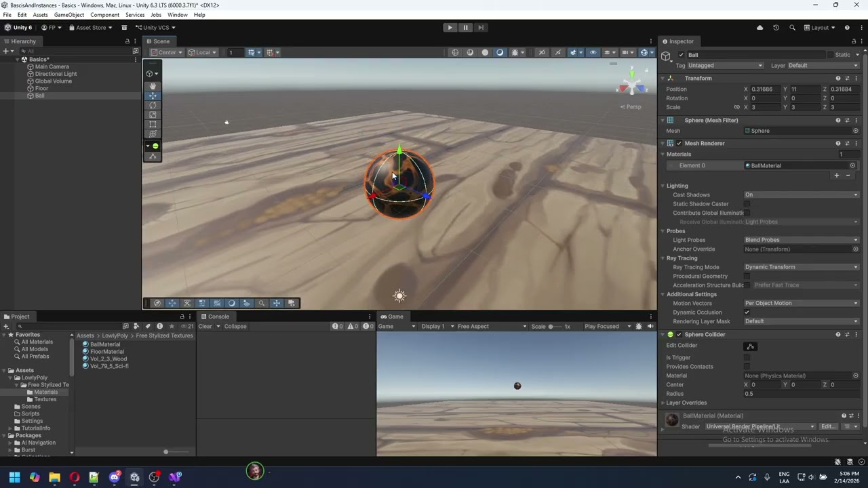The width and height of the screenshot is (868, 488).
Task: Uncheck Dynamic Occlusion checkbox
Action: [x=747, y=312]
